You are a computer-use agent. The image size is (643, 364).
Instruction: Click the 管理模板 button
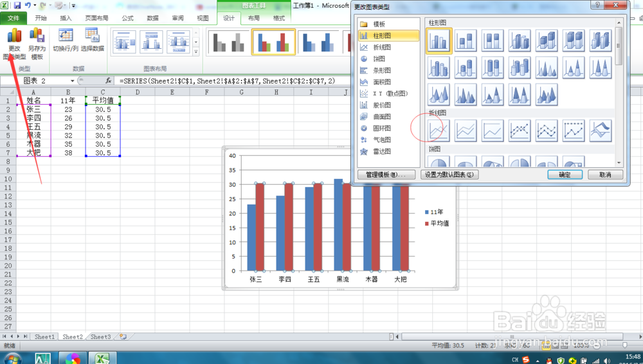point(386,174)
